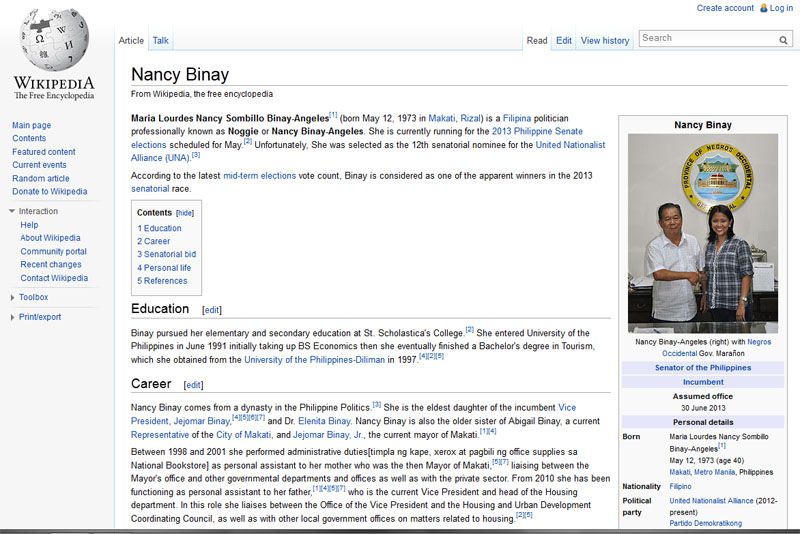Open Contact Wikipedia sidebar link
This screenshot has height=534, width=800.
pos(54,278)
